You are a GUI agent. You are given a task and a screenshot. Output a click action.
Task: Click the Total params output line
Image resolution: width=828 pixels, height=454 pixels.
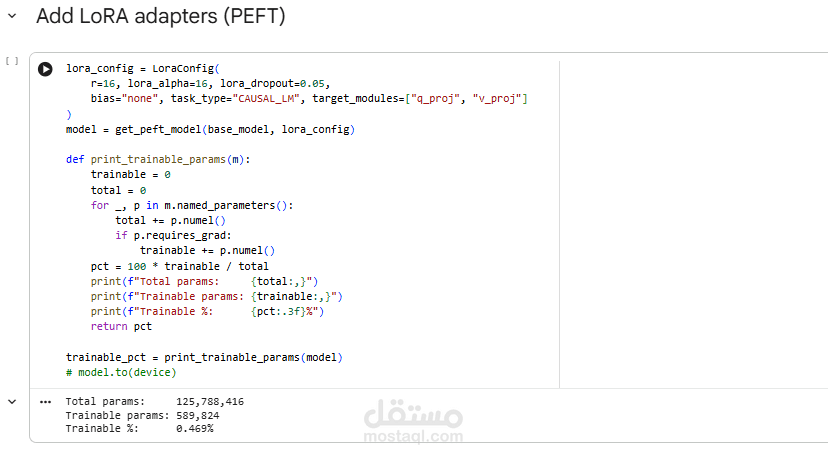154,401
